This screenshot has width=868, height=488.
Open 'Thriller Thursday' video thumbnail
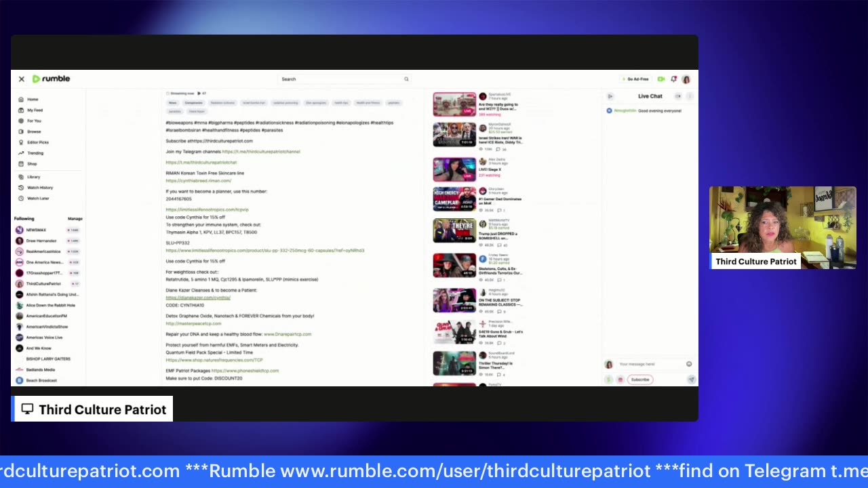pyautogui.click(x=454, y=363)
